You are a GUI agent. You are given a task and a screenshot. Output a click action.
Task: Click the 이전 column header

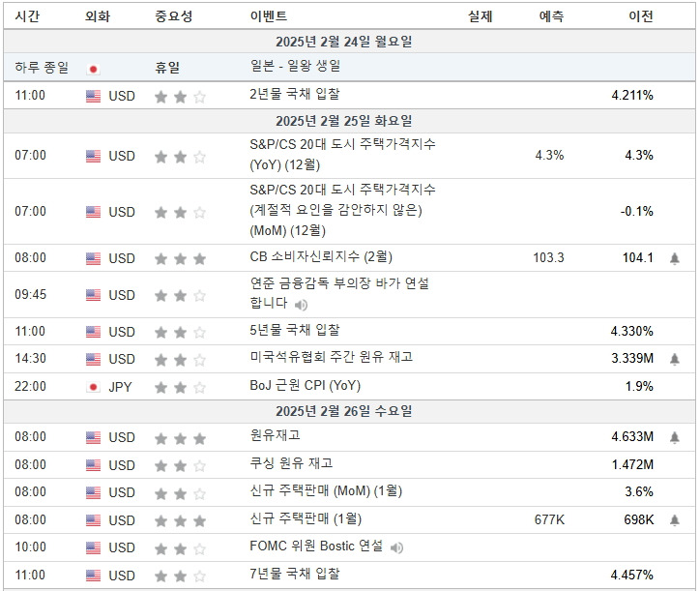pos(641,16)
